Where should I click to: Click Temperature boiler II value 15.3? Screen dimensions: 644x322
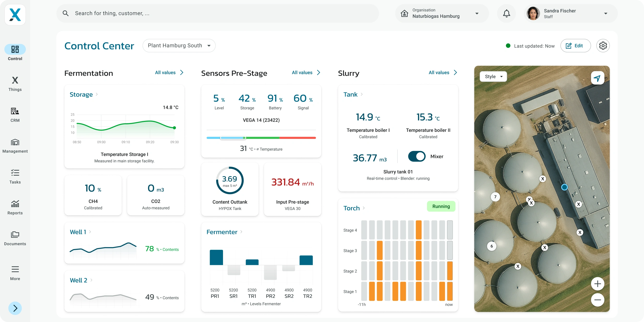click(x=428, y=117)
